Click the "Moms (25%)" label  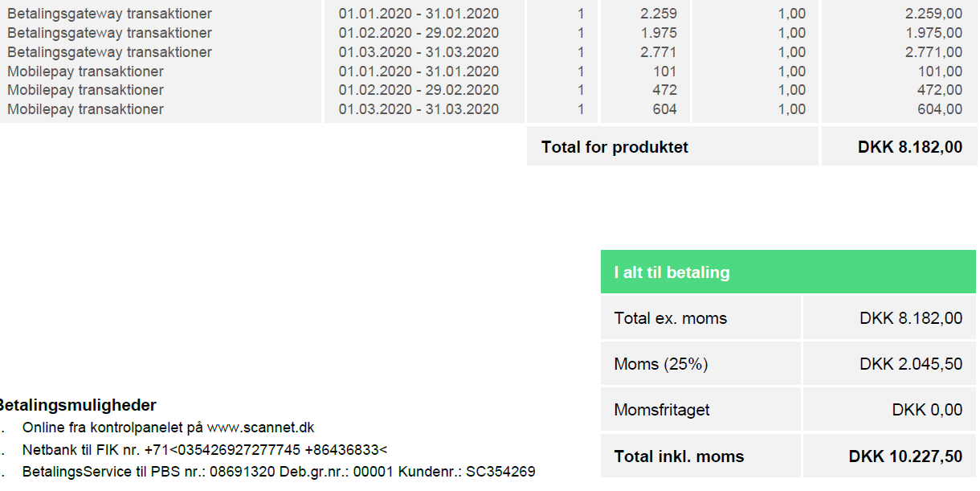pyautogui.click(x=660, y=364)
